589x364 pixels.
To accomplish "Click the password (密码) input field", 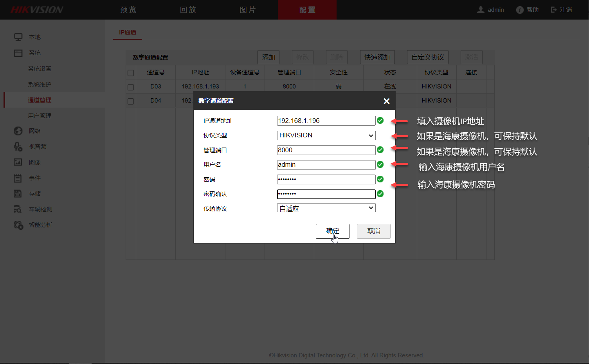I will point(326,179).
